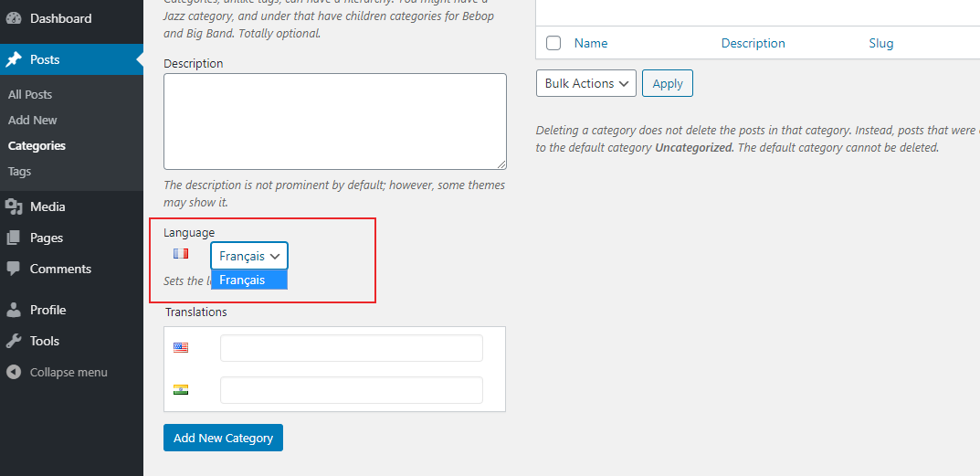Expand the Language select box
This screenshot has height=476, width=980.
tap(249, 256)
